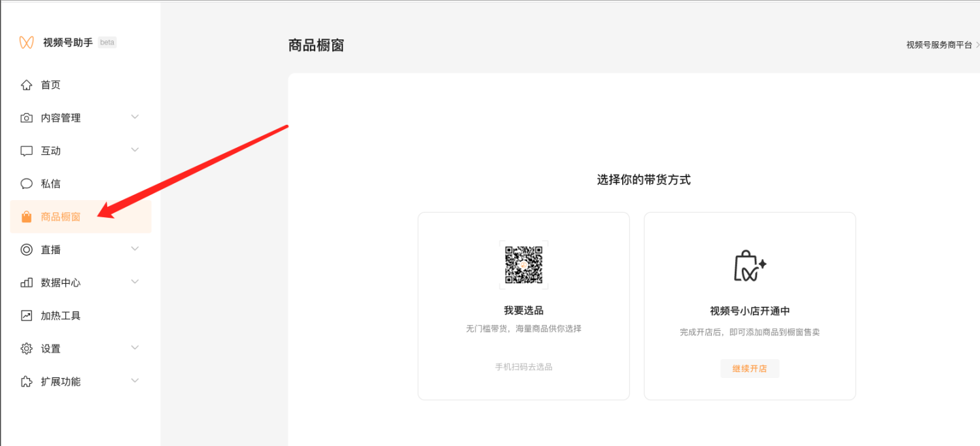Click the arrow after 视频号服务商平台
The width and height of the screenshot is (980, 446).
(x=977, y=45)
